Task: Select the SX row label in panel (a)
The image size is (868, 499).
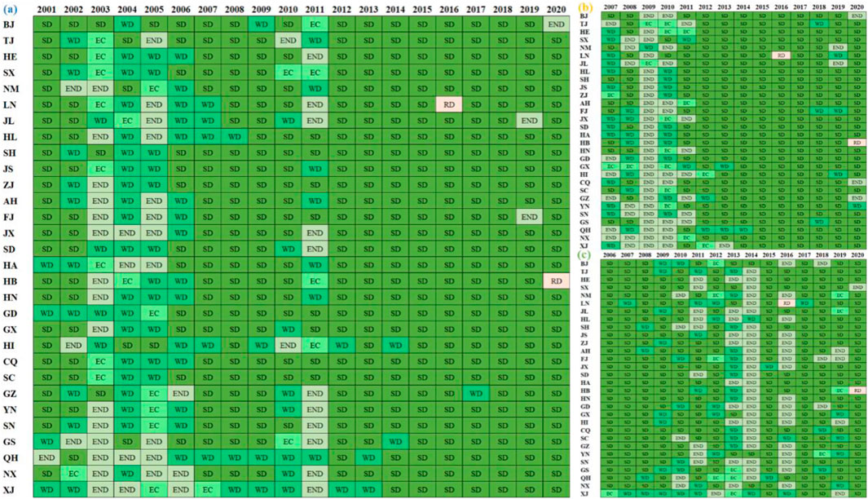Action: [10, 73]
